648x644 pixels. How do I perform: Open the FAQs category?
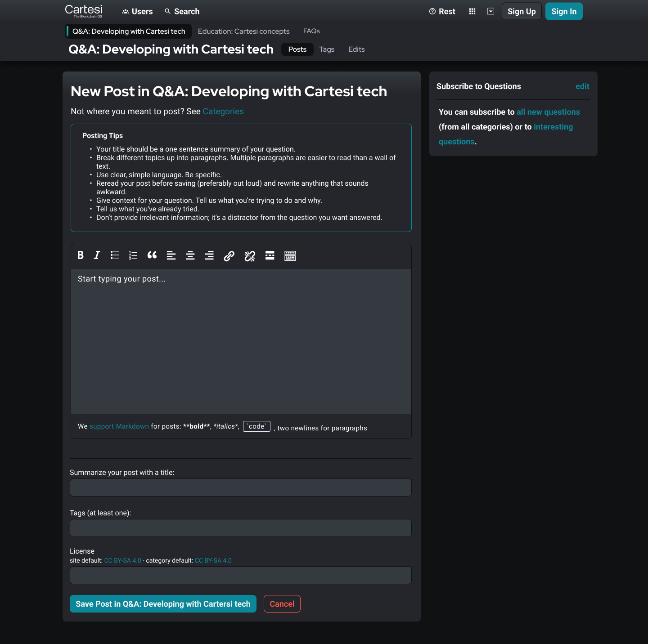pos(311,31)
